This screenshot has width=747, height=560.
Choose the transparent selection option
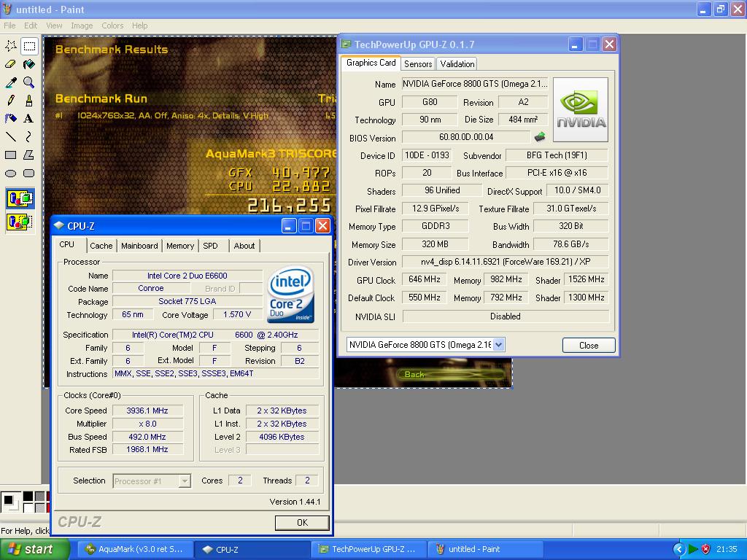[20, 222]
